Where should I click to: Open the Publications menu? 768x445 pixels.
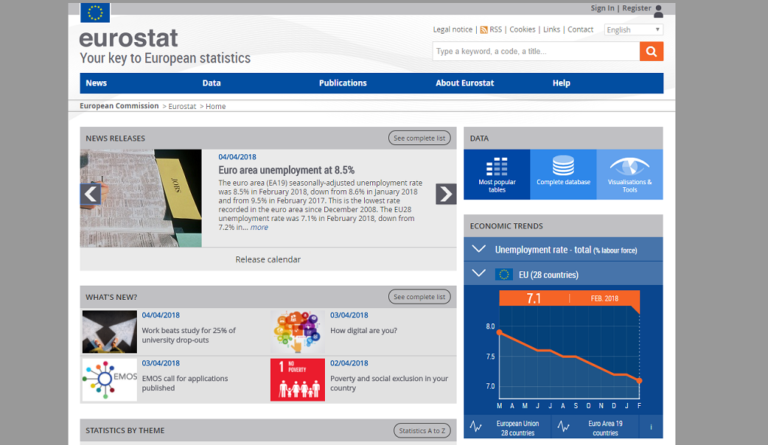click(x=343, y=83)
